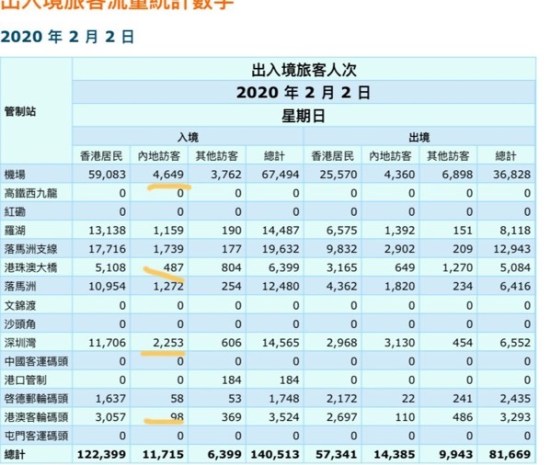Click the 總計 row label at bottom
The height and width of the screenshot is (465, 550).
(x=15, y=455)
